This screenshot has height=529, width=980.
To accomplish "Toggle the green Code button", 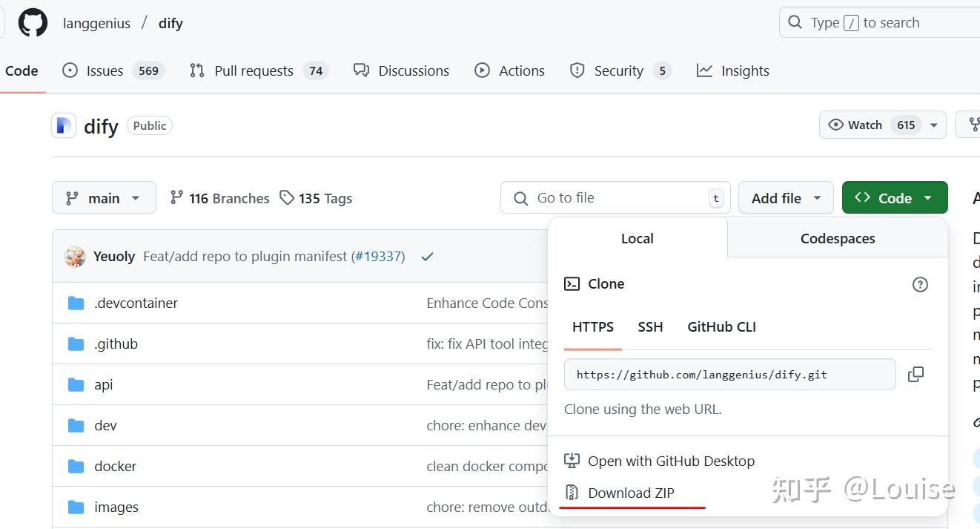I will click(x=894, y=198).
